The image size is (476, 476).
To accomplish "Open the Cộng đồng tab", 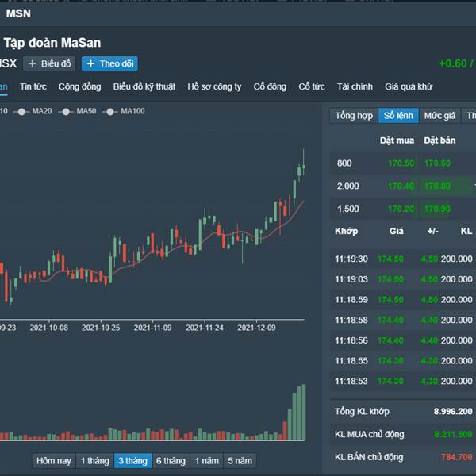I will pyautogui.click(x=79, y=86).
